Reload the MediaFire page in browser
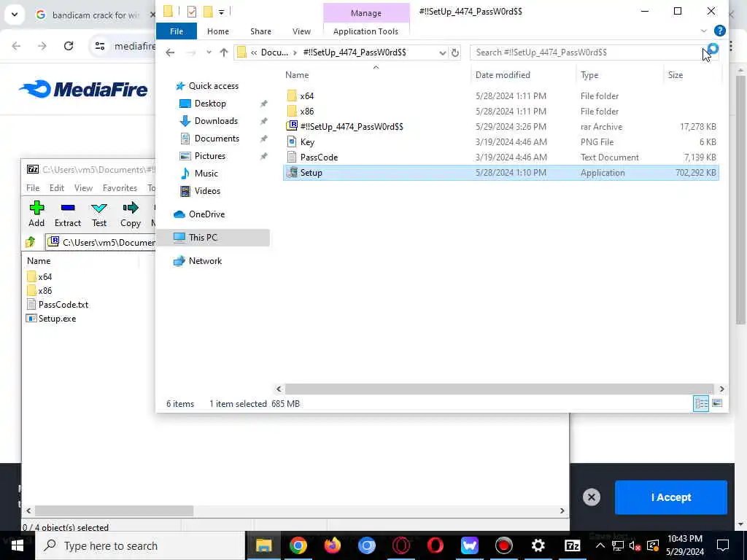747x560 pixels. [x=69, y=46]
